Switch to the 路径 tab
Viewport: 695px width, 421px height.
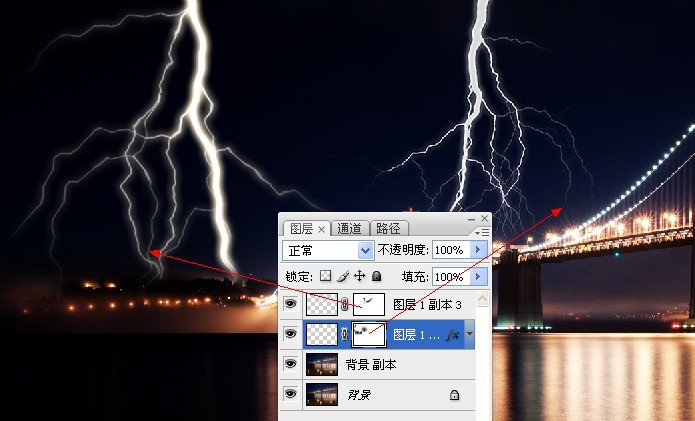(388, 229)
